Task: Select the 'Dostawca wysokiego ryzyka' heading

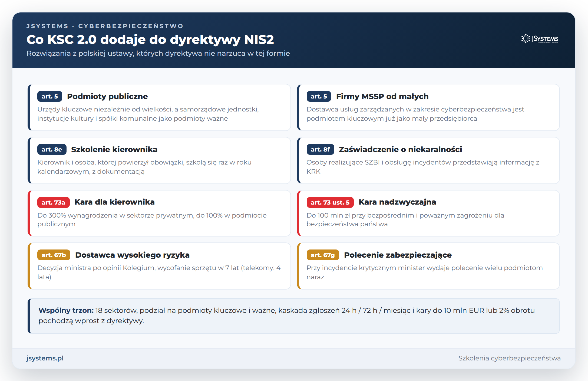Action: coord(132,255)
